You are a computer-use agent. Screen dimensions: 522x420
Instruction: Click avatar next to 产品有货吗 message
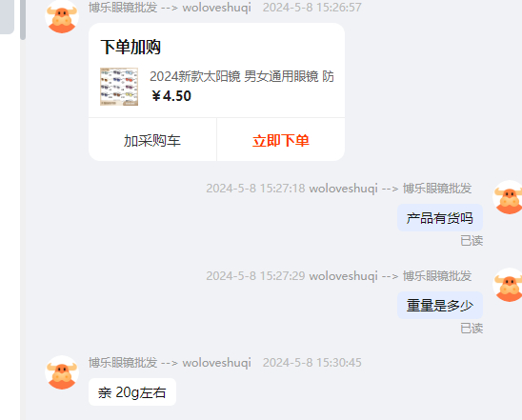click(509, 197)
